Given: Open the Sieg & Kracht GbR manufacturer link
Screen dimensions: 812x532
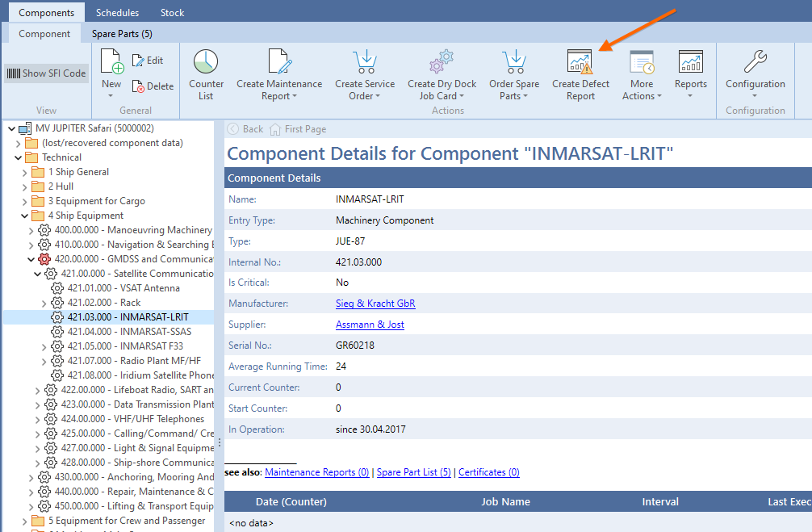Looking at the screenshot, I should (375, 304).
